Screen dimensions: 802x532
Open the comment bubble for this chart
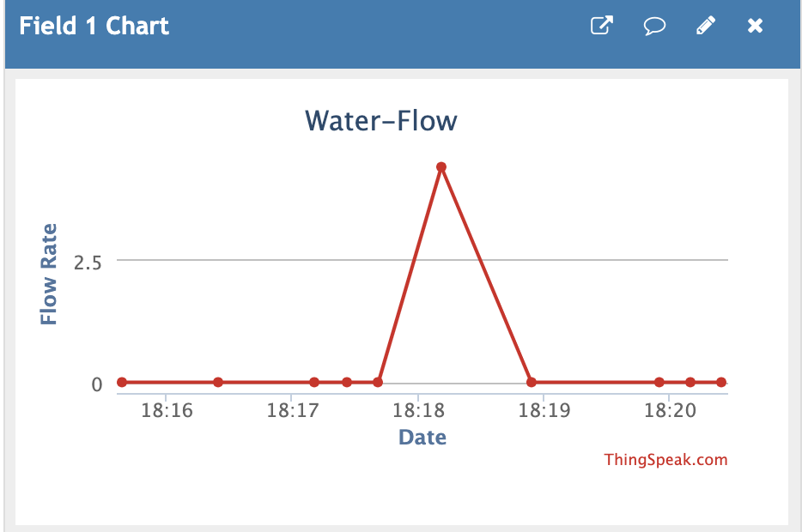[653, 26]
